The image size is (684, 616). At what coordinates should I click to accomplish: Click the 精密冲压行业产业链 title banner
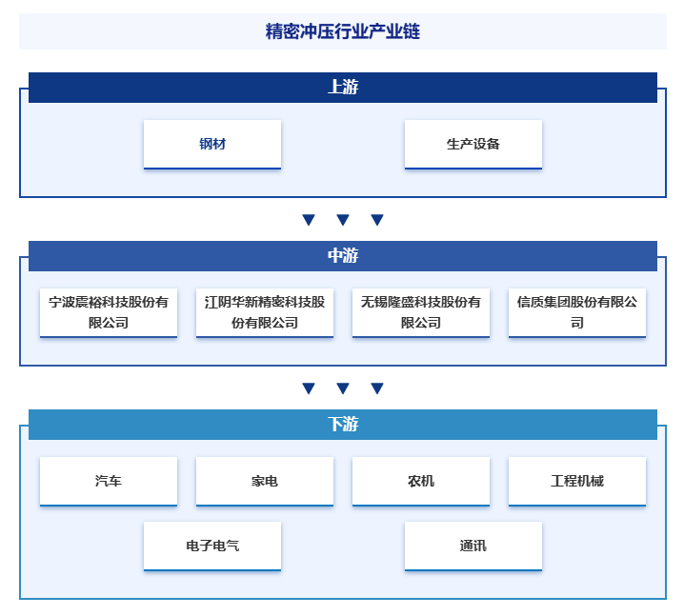[342, 31]
